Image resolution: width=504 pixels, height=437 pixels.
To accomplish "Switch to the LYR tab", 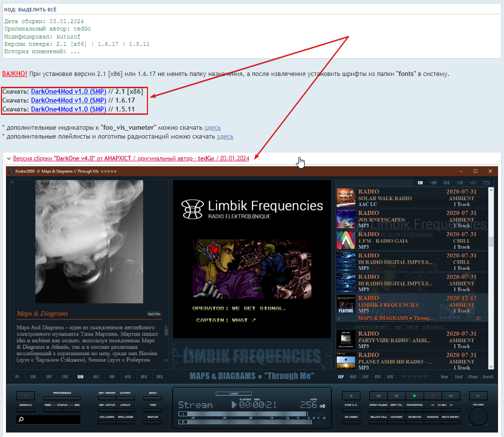I will (x=65, y=377).
